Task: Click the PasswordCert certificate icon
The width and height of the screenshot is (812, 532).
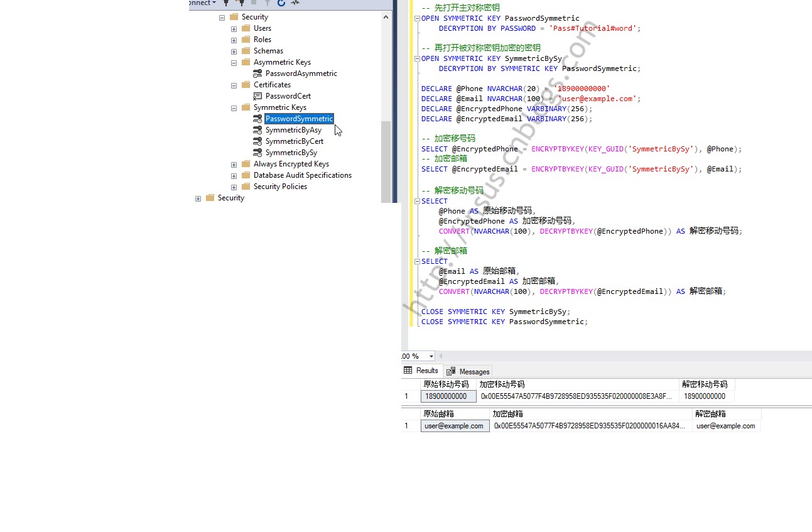Action: coord(257,96)
